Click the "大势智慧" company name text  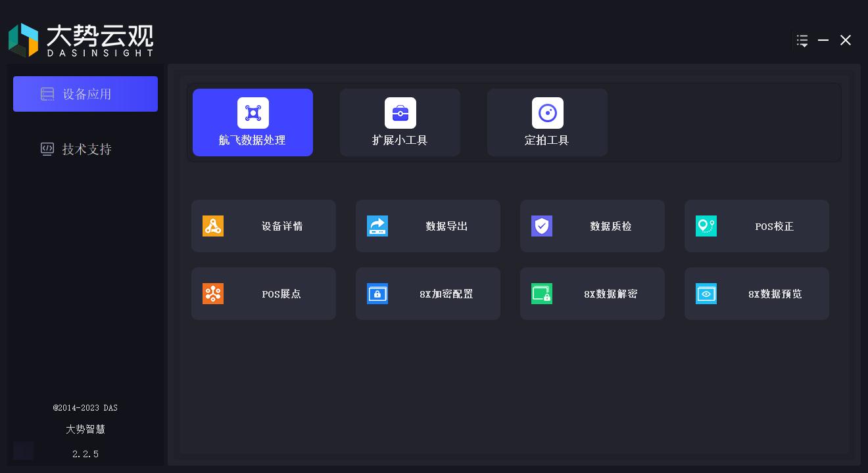[85, 429]
